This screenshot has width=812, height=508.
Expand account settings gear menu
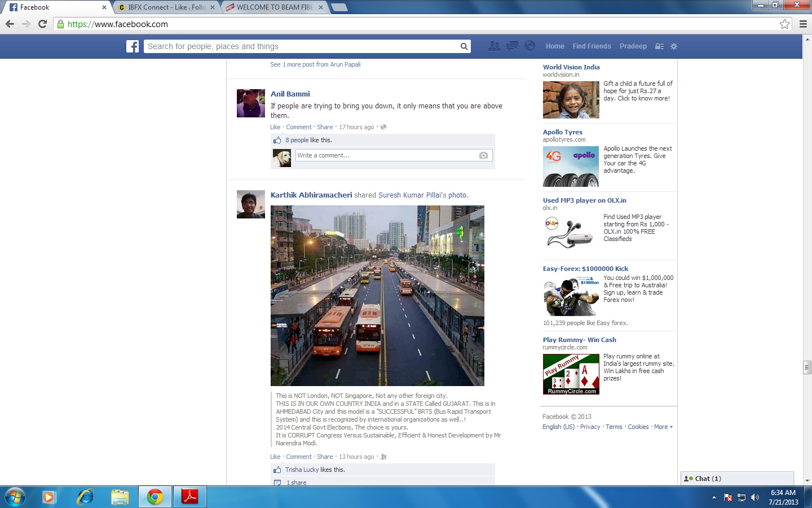[x=674, y=46]
